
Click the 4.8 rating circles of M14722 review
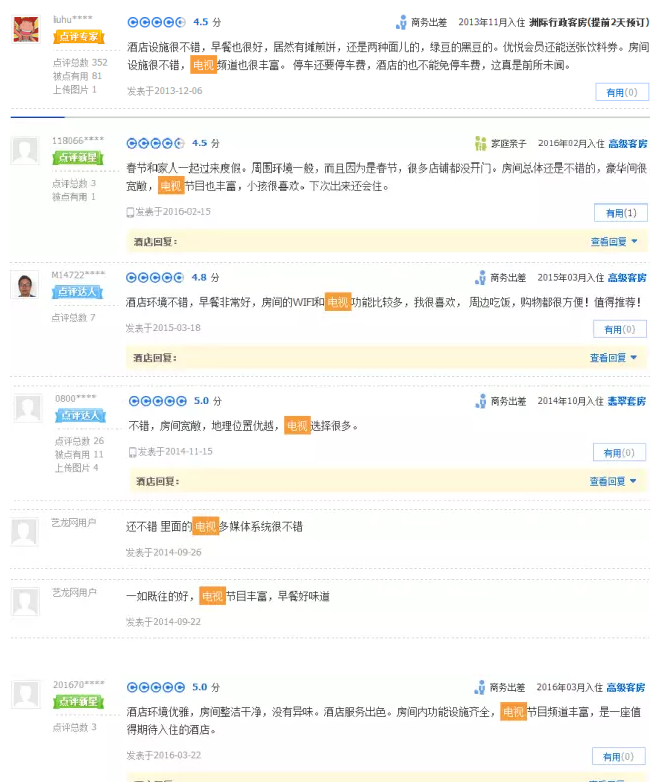click(x=155, y=278)
